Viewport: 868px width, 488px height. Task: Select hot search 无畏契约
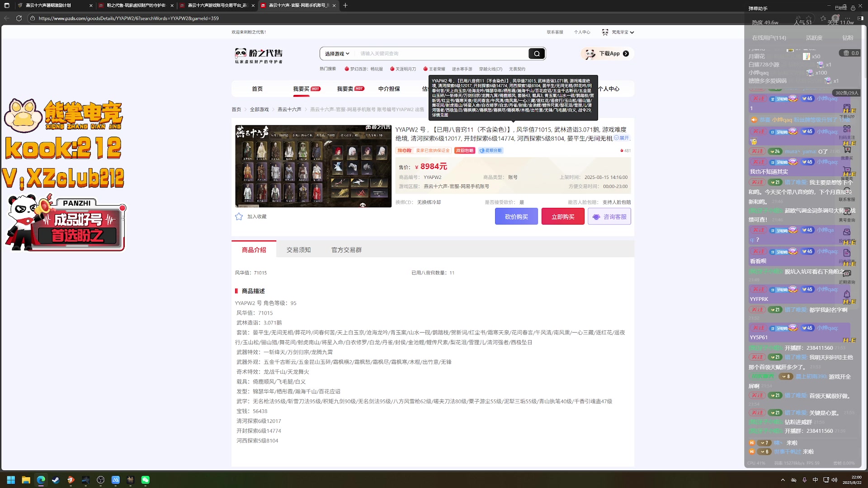pyautogui.click(x=517, y=69)
